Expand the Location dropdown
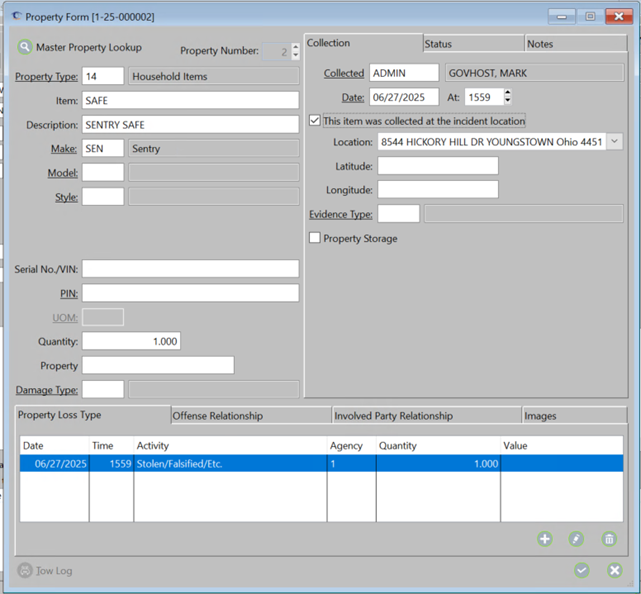The height and width of the screenshot is (594, 641). click(614, 143)
